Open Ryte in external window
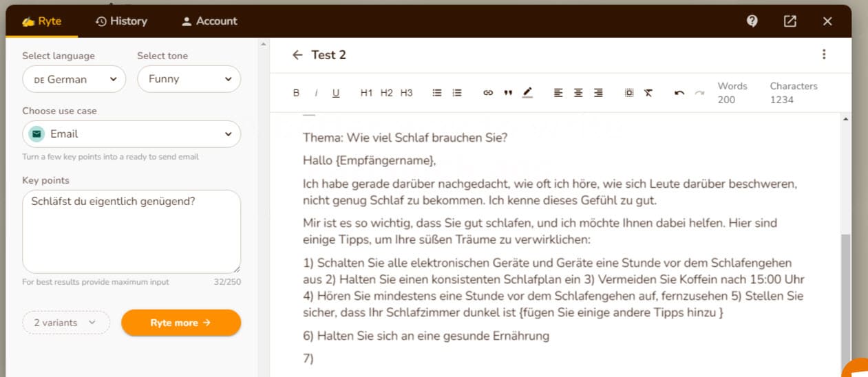This screenshot has height=377, width=868. [790, 21]
